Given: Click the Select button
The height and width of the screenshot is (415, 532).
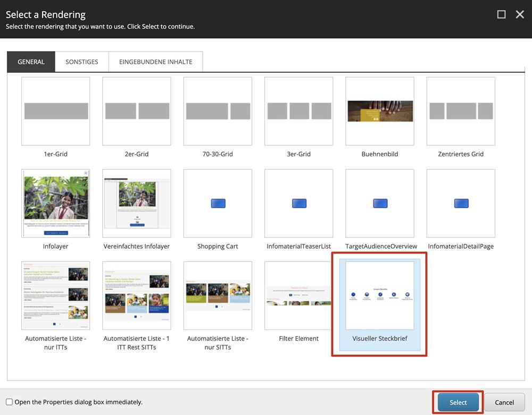Looking at the screenshot, I should 458,402.
